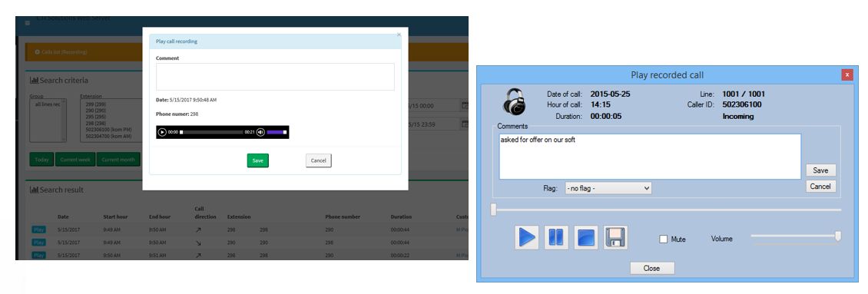This screenshot has width=868, height=294.
Task: Open the hamburger menu icon in header
Action: [28, 23]
